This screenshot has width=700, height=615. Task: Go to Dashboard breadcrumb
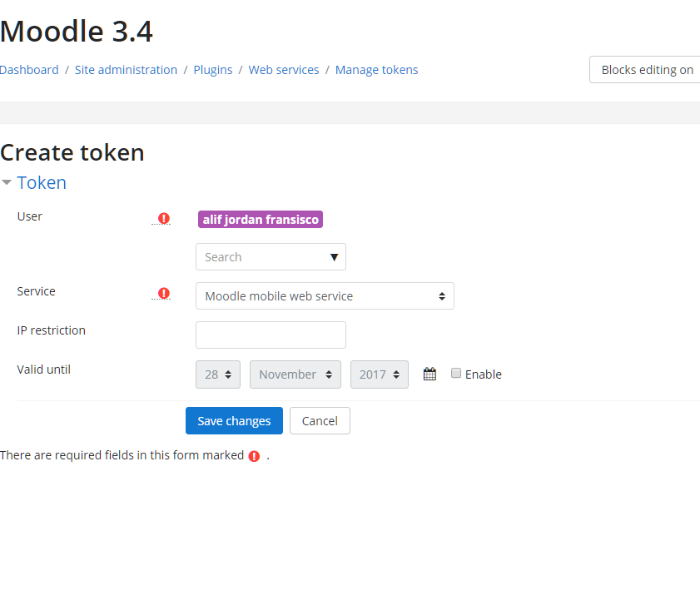coord(29,70)
